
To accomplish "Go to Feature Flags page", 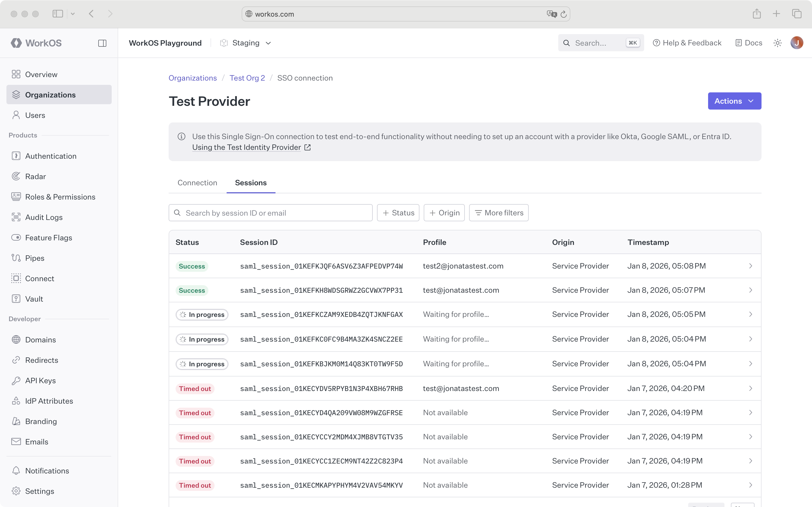I will (x=48, y=238).
